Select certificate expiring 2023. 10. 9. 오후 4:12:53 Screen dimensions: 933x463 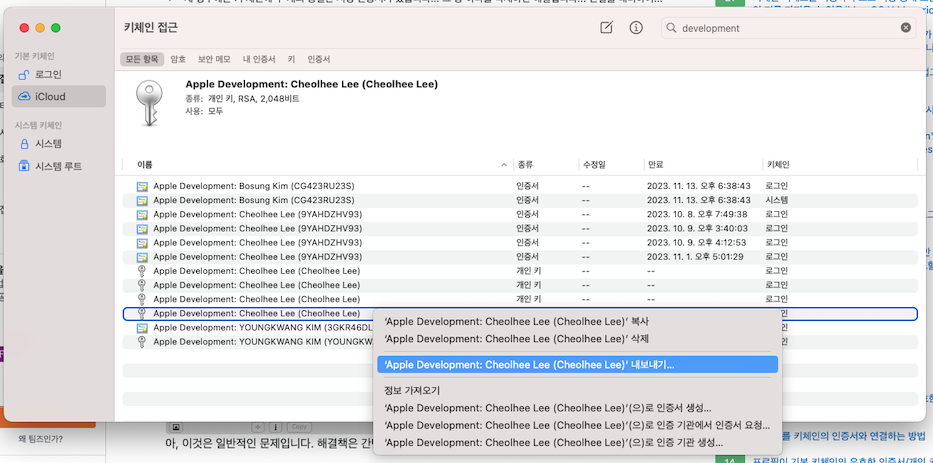(520, 243)
